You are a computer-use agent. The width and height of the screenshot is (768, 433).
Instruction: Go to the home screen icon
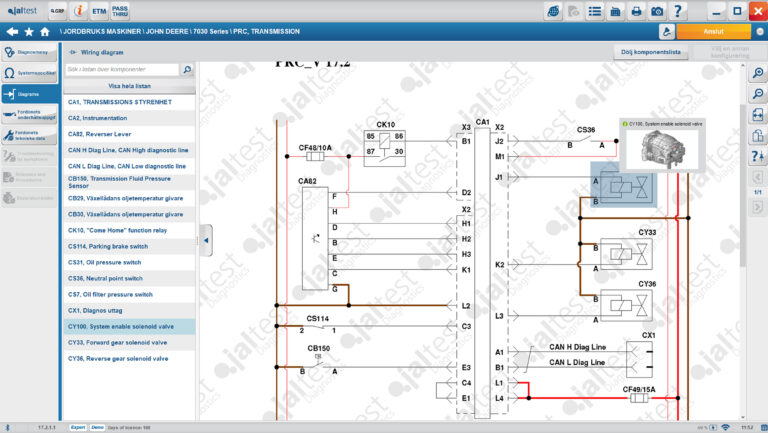pos(45,31)
